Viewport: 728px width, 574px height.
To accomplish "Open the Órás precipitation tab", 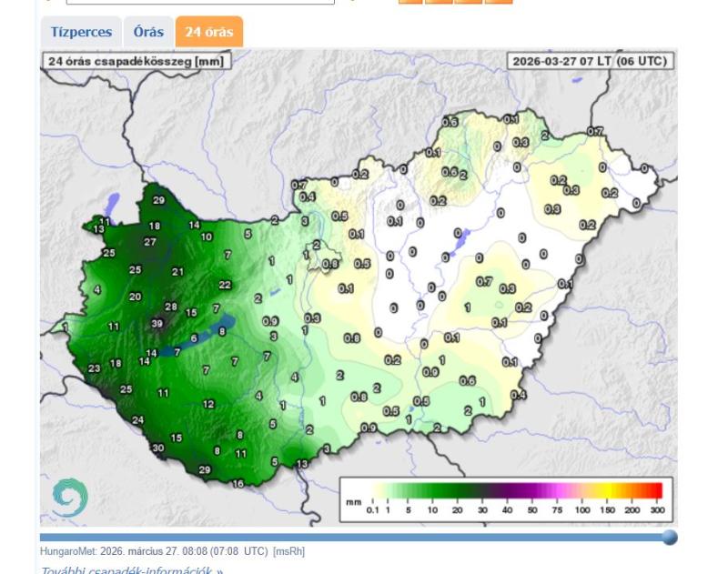I will [148, 33].
